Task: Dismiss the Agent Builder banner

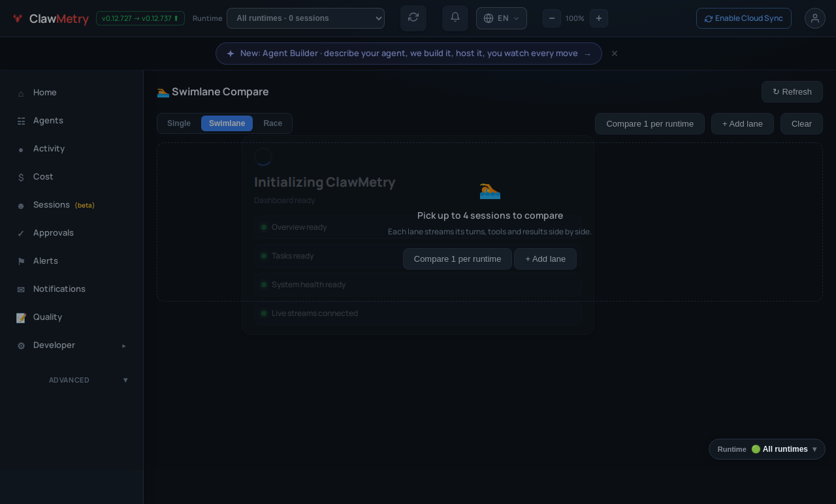Action: coord(615,54)
